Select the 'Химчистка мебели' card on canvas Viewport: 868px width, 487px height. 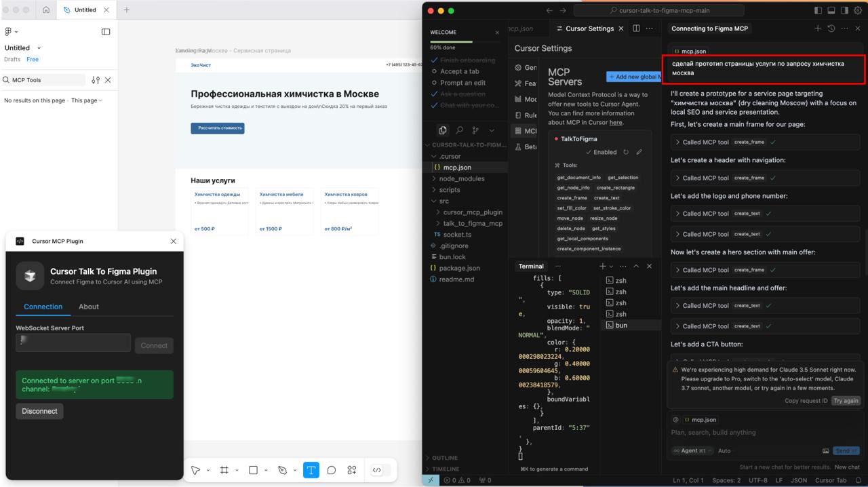pyautogui.click(x=285, y=212)
